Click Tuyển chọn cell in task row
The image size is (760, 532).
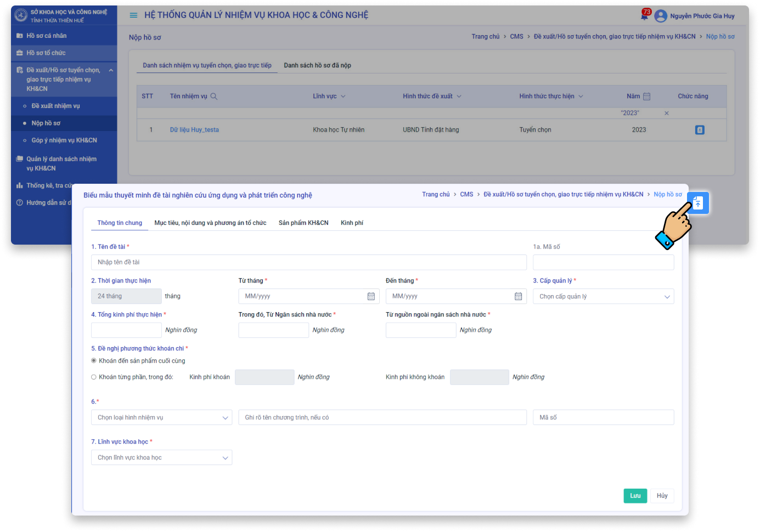coord(535,130)
